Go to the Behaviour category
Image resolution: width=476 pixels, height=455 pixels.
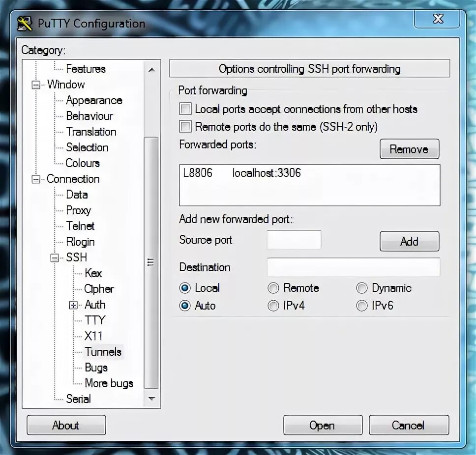[89, 116]
